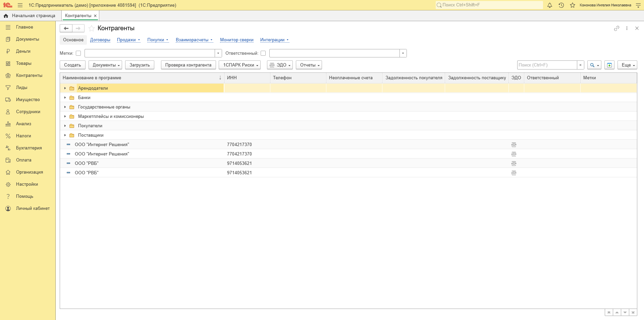Expand the Маркетплейсы и комиссионеры folder

click(x=65, y=117)
